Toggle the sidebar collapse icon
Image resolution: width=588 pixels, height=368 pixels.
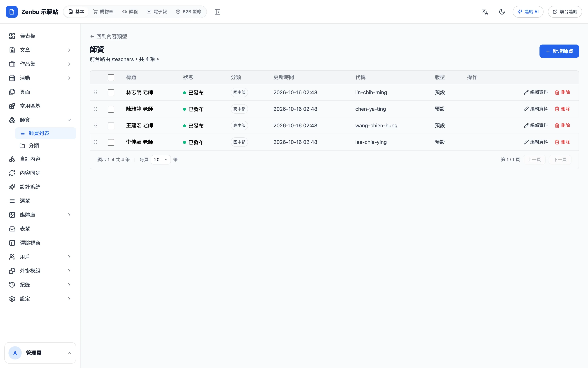pos(217,12)
